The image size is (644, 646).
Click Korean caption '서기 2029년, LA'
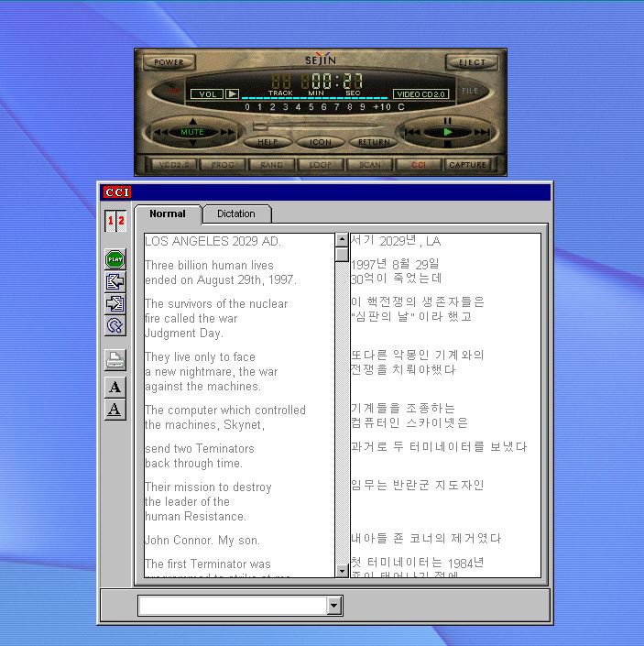[396, 241]
